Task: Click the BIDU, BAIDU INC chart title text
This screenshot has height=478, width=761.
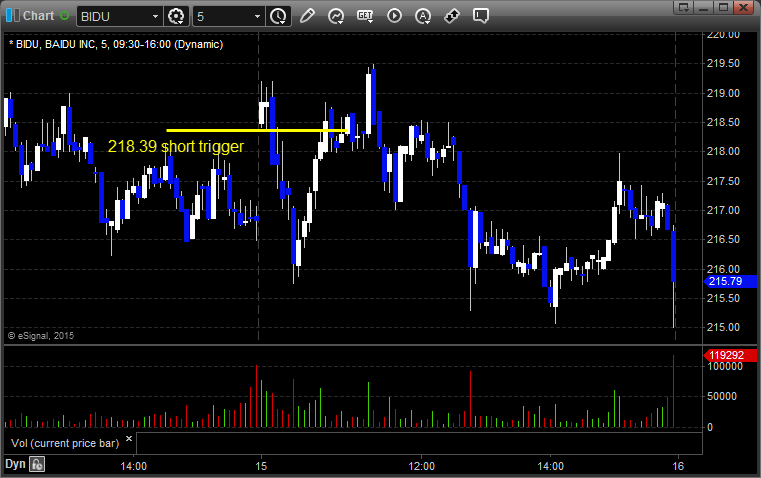Action: (116, 44)
